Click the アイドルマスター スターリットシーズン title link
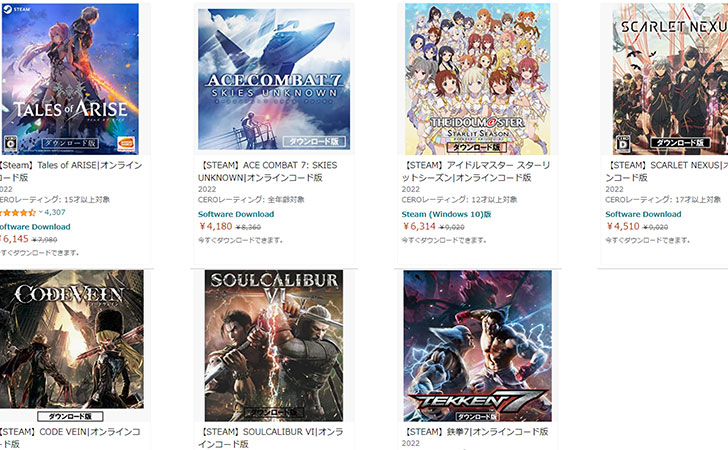This screenshot has height=450, width=728. click(476, 171)
